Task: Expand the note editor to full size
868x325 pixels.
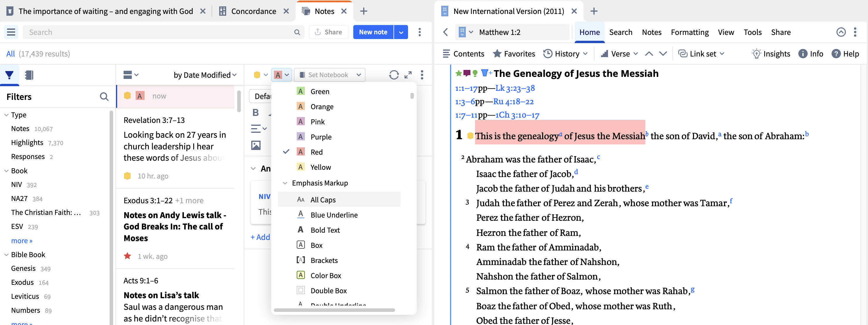Action: click(x=408, y=75)
